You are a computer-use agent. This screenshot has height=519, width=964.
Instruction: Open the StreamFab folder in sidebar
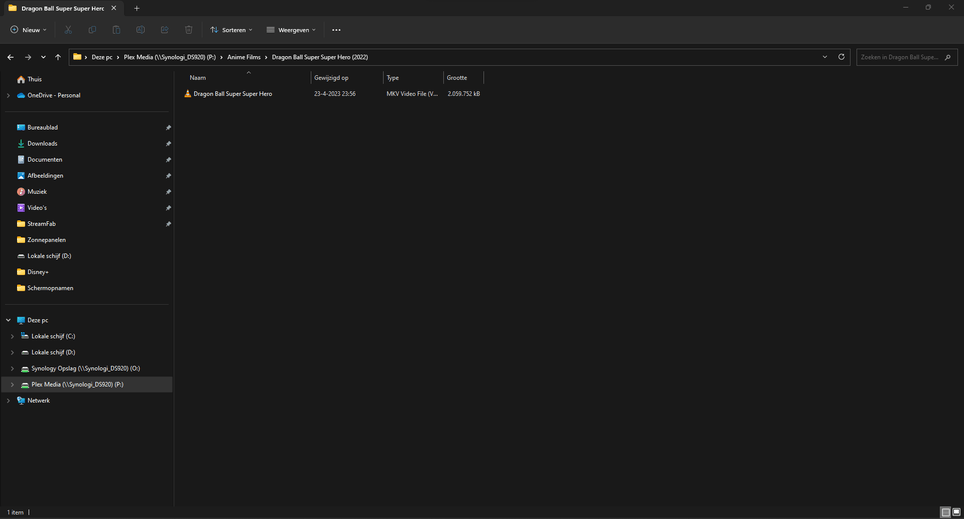pos(41,224)
